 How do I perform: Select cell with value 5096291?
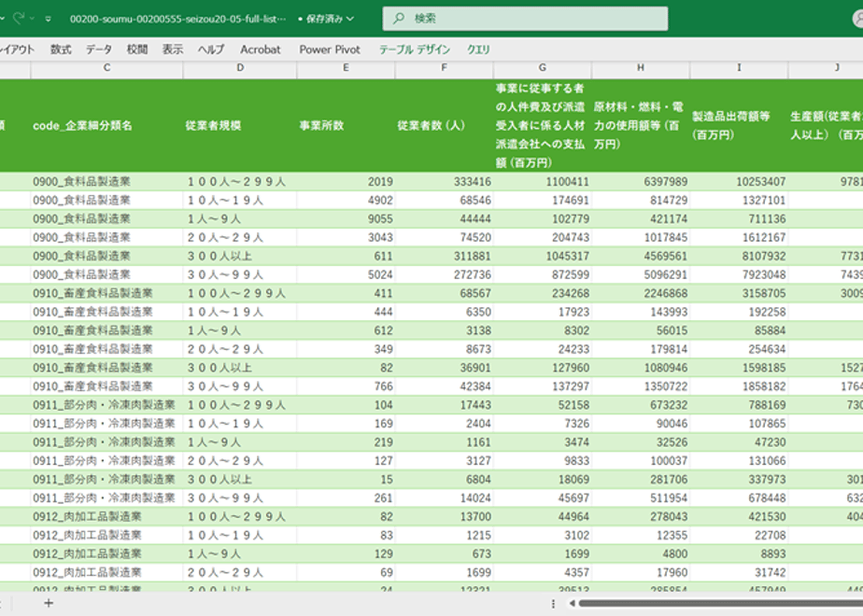click(x=641, y=274)
